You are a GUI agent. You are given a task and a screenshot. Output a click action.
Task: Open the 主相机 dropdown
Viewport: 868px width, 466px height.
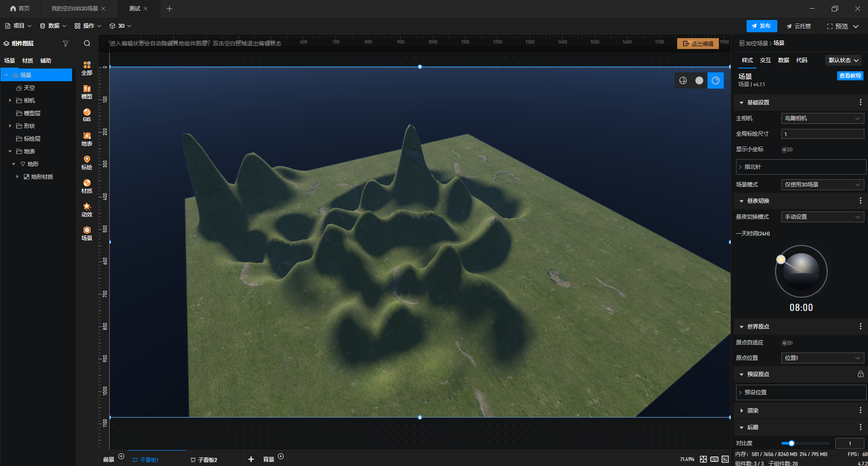[822, 118]
